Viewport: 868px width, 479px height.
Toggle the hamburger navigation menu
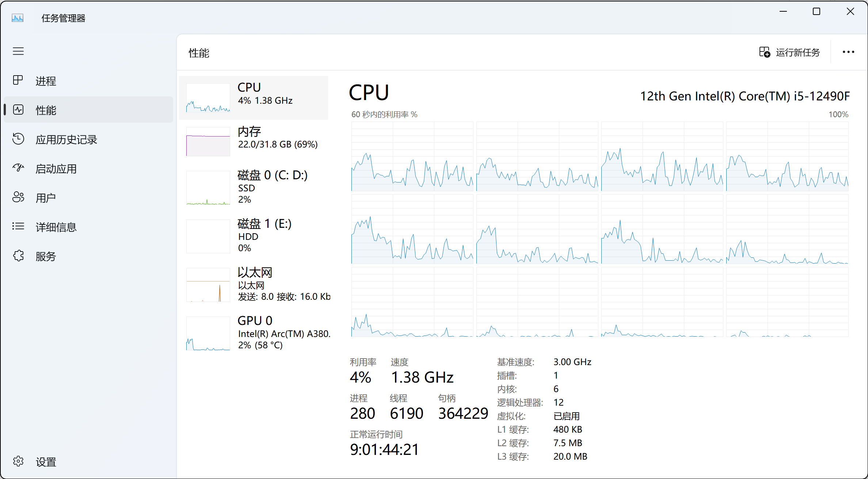pos(18,51)
